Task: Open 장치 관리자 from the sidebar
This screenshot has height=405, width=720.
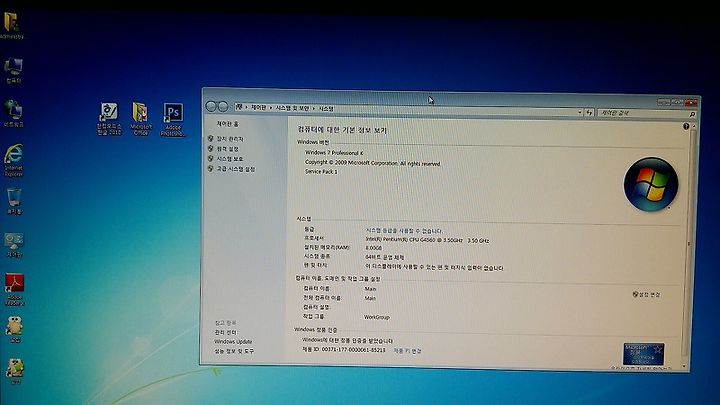Action: pyautogui.click(x=230, y=139)
